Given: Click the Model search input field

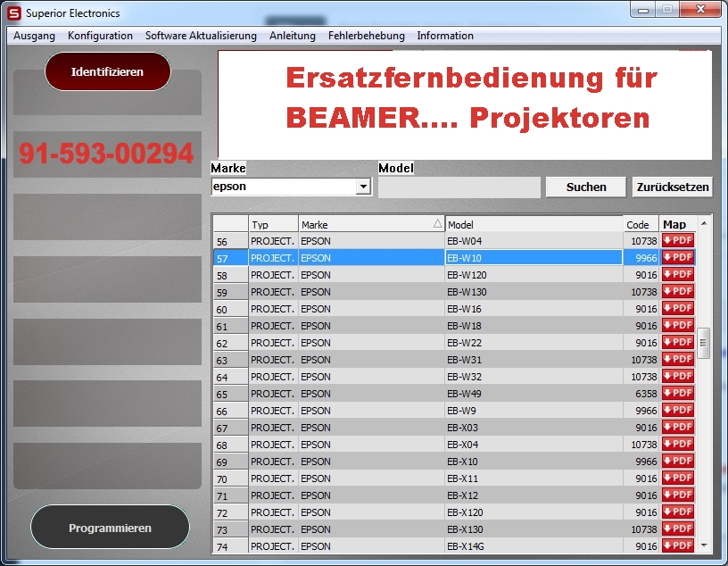Looking at the screenshot, I should click(459, 187).
